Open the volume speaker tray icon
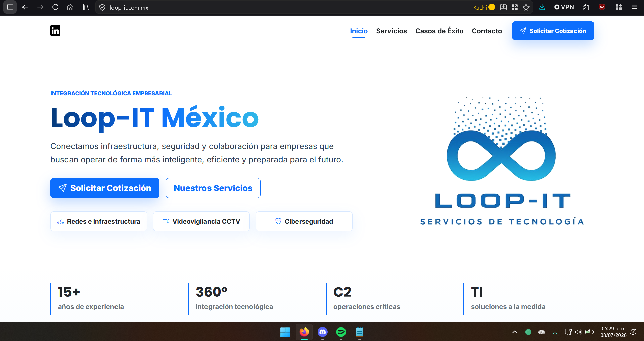 pos(578,332)
